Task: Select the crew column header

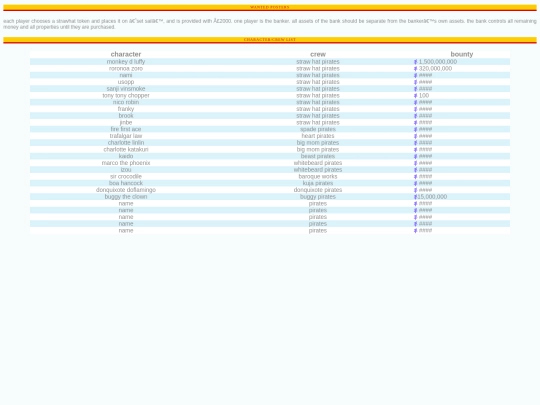Action: tap(318, 54)
